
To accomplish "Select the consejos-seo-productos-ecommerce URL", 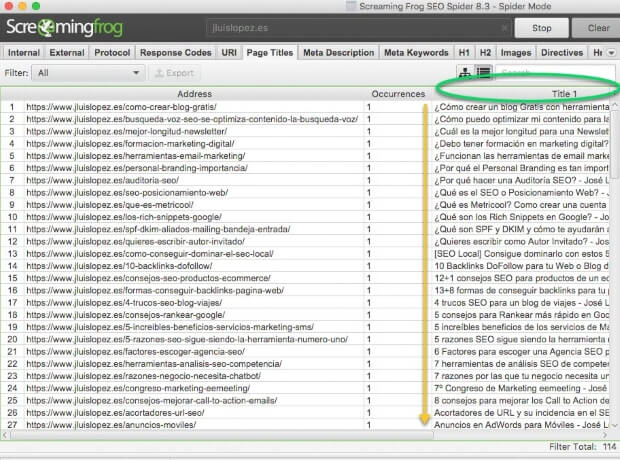I will tap(148, 278).
